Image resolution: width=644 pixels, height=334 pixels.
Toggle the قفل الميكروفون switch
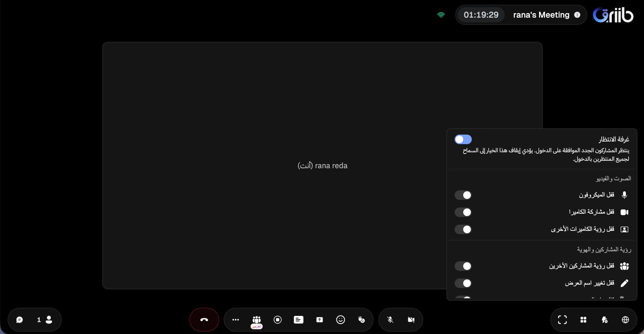pyautogui.click(x=463, y=195)
